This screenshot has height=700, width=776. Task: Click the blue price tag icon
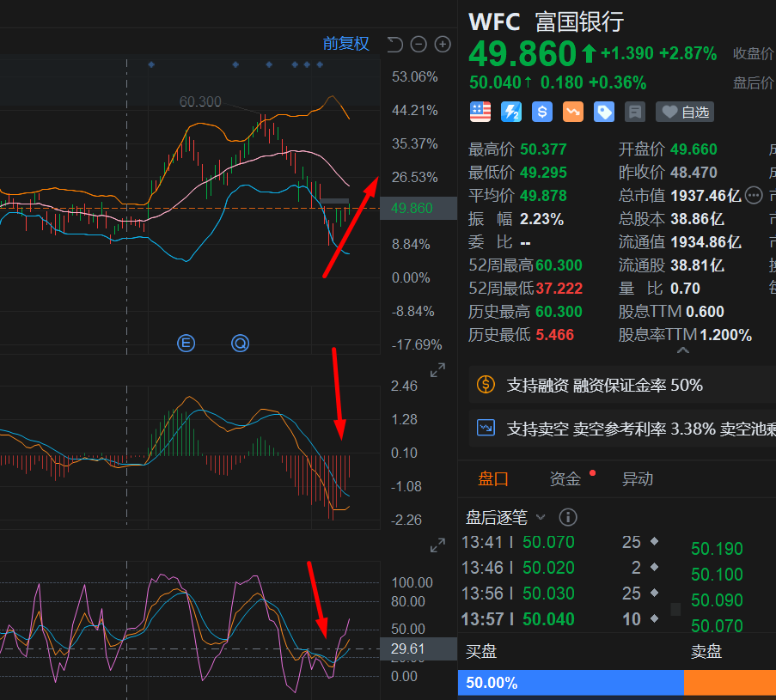point(604,112)
